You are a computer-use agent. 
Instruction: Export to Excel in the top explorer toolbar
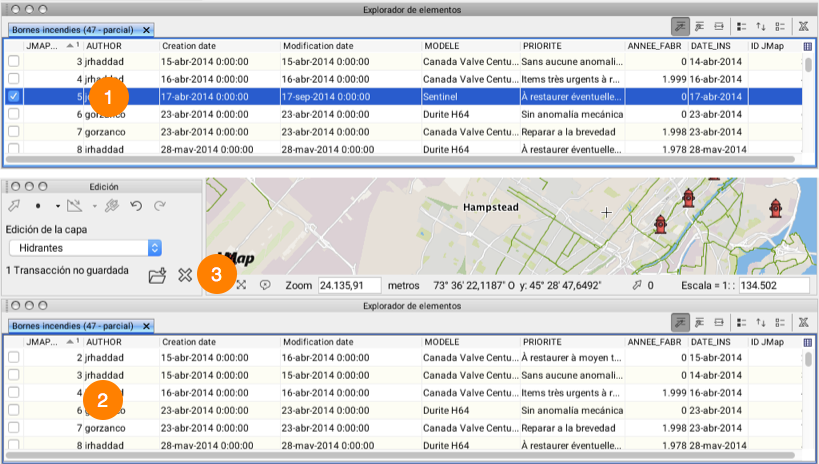[804, 26]
